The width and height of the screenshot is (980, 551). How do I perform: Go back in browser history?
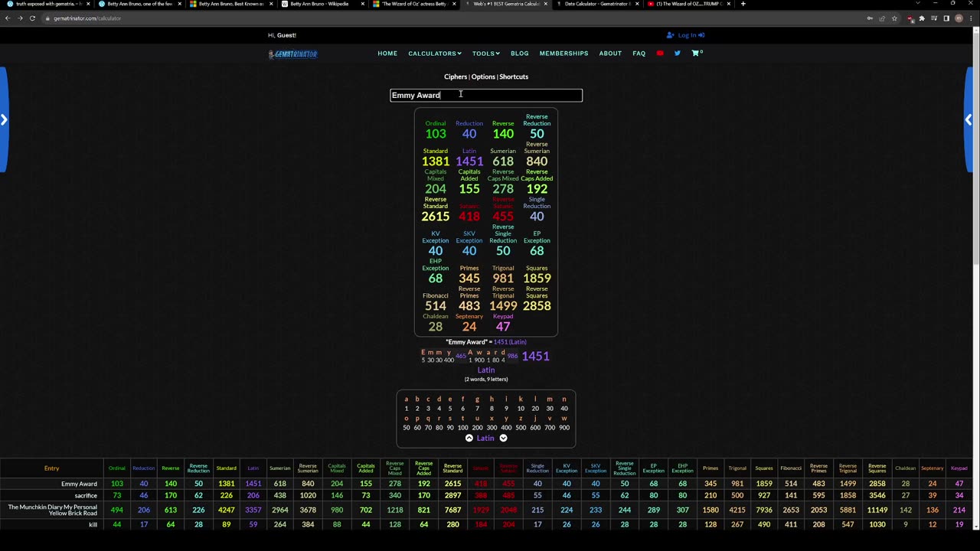[8, 18]
